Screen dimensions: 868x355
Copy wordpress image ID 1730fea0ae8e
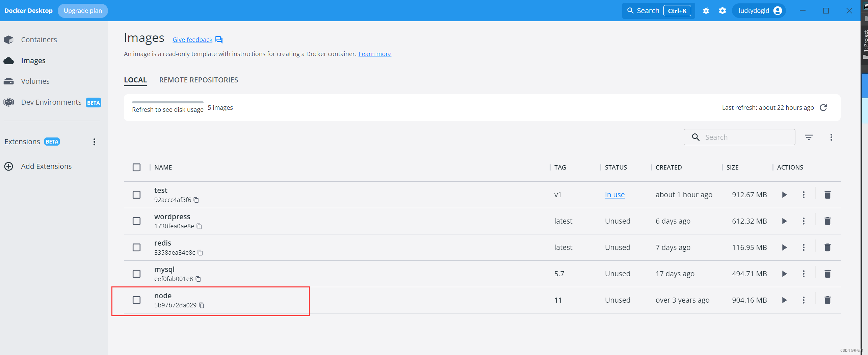point(199,226)
